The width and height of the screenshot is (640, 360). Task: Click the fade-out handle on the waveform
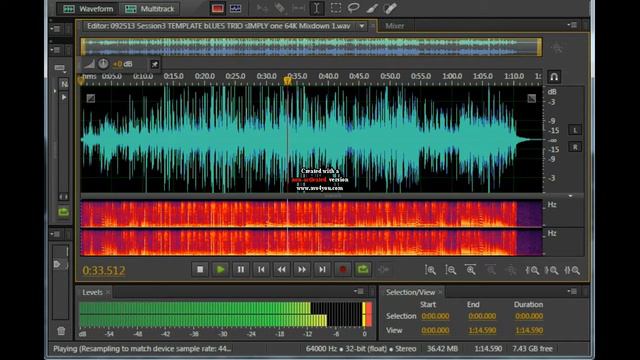pos(531,98)
